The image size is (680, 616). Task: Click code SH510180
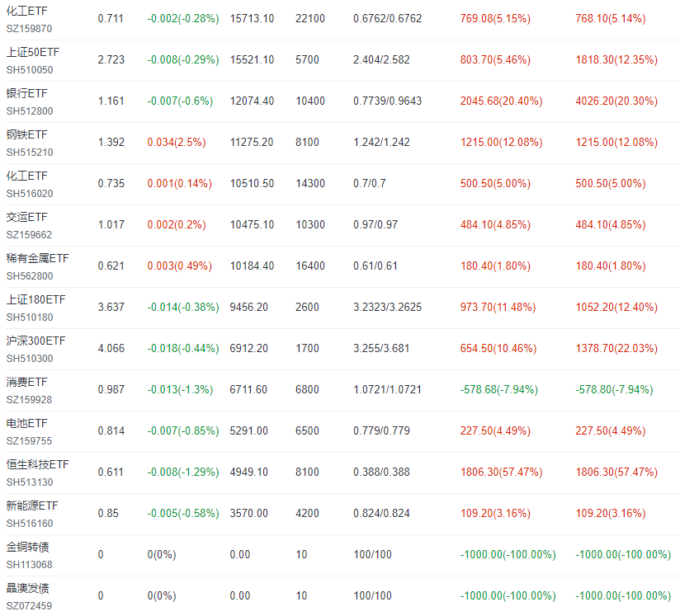pyautogui.click(x=30, y=317)
